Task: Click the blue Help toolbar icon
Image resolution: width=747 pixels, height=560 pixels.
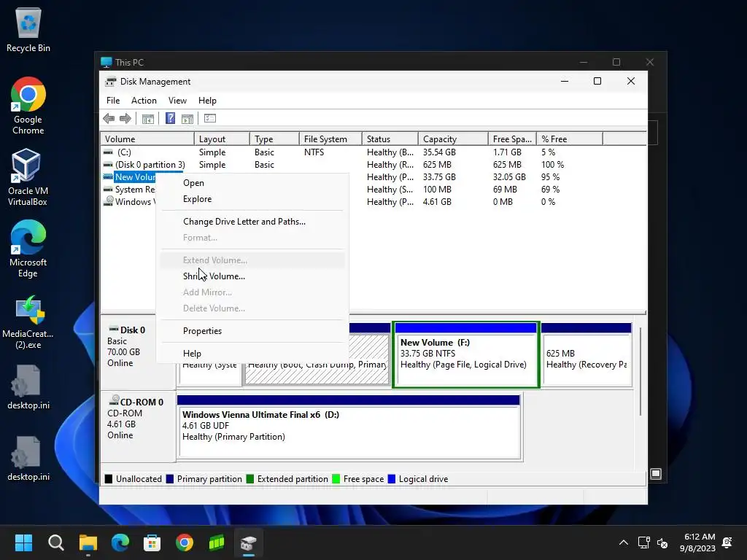Action: 170,118
